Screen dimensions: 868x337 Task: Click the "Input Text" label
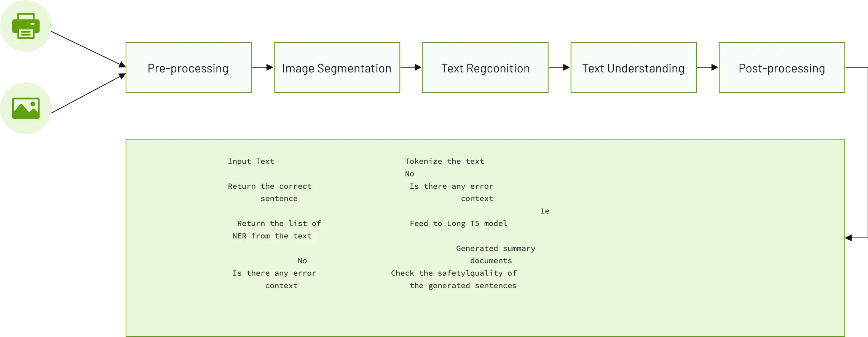click(x=251, y=161)
